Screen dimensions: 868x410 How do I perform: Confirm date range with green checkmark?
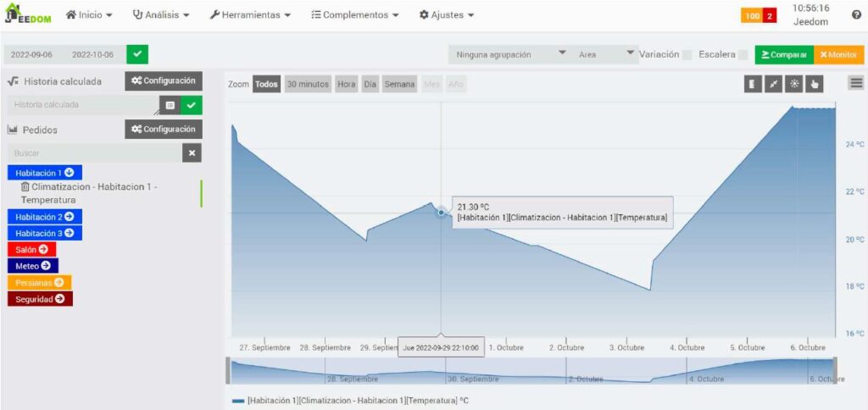(x=136, y=54)
